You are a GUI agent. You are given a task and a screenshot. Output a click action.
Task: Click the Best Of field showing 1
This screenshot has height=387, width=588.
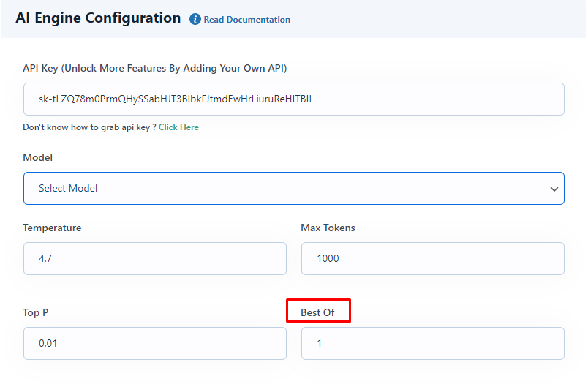(x=433, y=343)
